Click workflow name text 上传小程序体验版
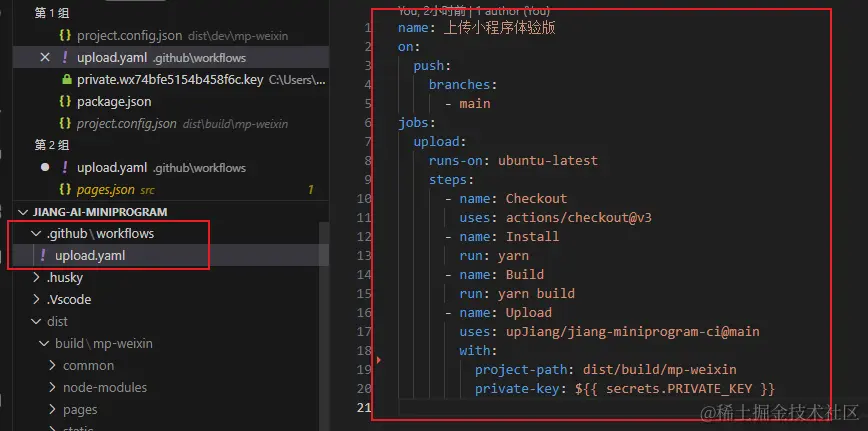Image resolution: width=868 pixels, height=431 pixels. (x=499, y=28)
